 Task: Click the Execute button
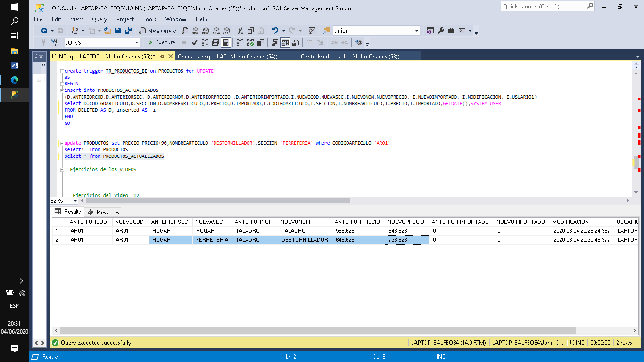tap(161, 42)
